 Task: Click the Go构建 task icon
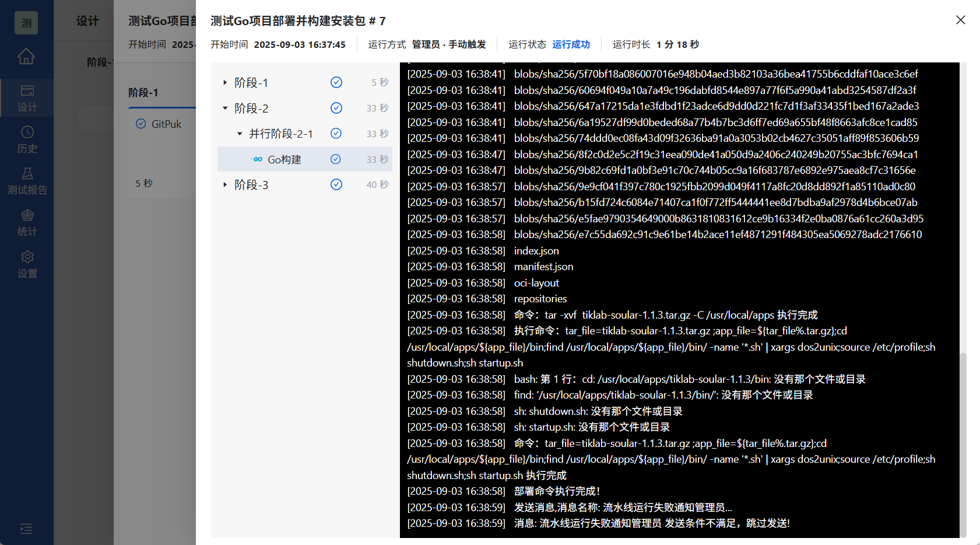tap(257, 159)
